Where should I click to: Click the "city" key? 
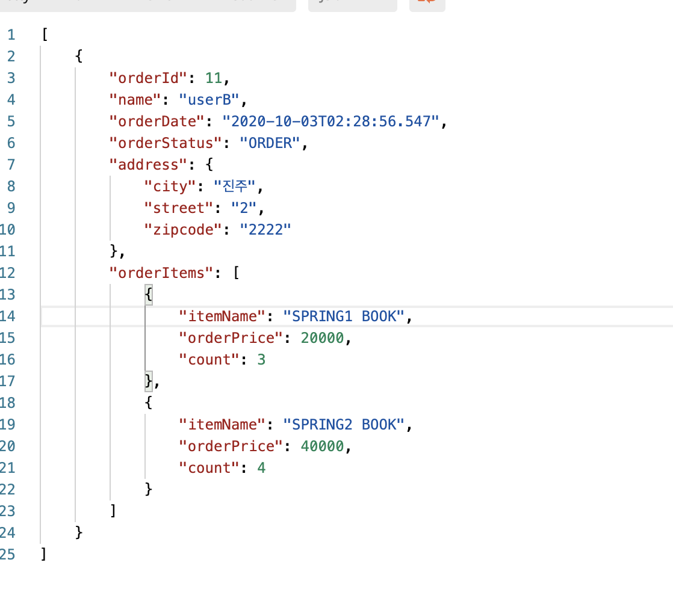click(170, 186)
